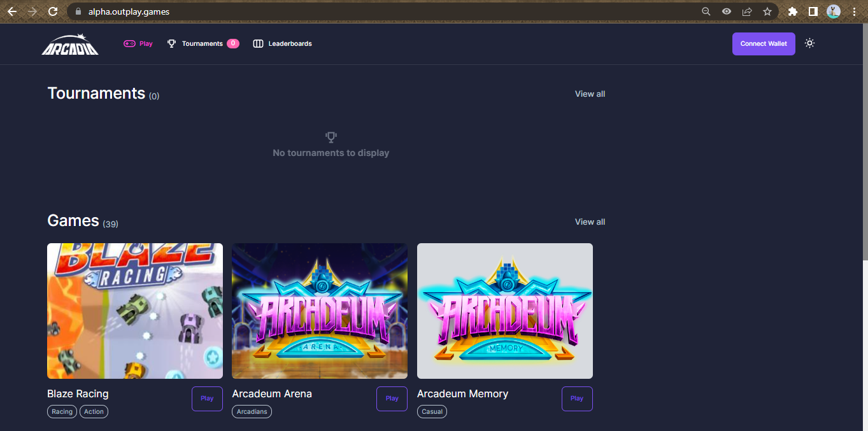This screenshot has width=868, height=431.
Task: Select the Casual tag
Action: click(432, 412)
